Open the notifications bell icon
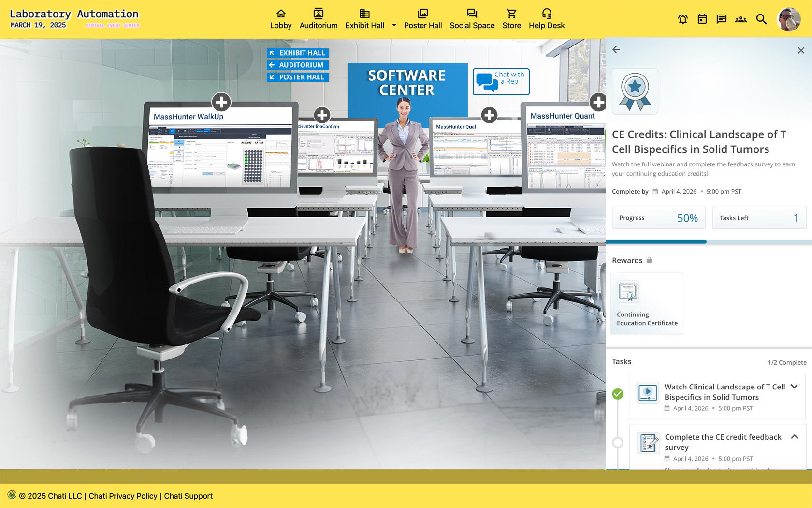The width and height of the screenshot is (812, 508). click(x=682, y=19)
